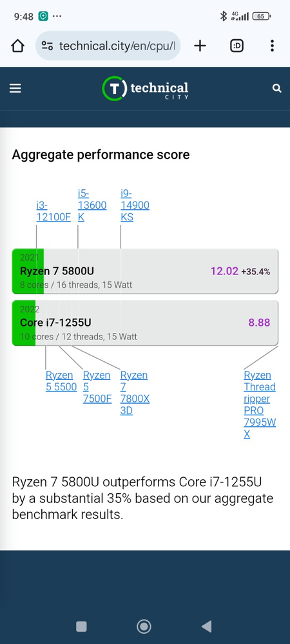
Task: Show the open tabs switcher
Action: (x=237, y=46)
